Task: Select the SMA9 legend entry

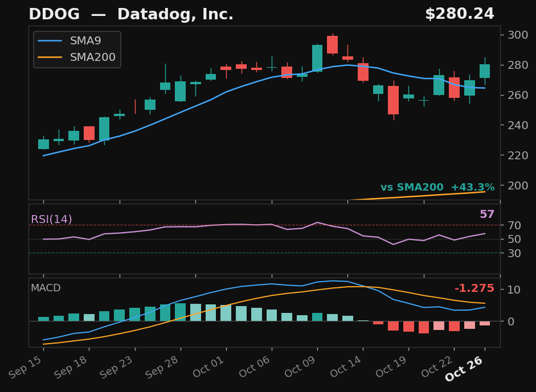Action: point(69,40)
